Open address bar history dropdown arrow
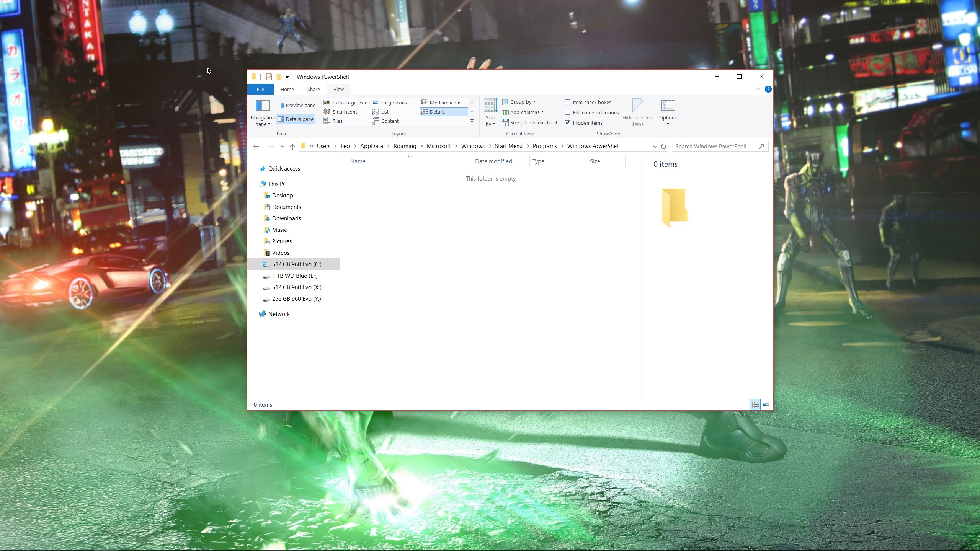This screenshot has height=551, width=980. (655, 147)
